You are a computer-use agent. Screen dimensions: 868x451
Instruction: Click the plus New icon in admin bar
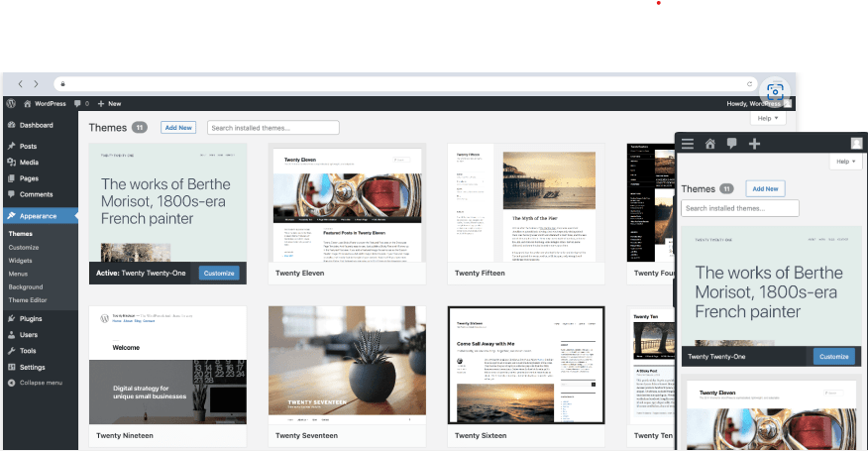[x=101, y=104]
